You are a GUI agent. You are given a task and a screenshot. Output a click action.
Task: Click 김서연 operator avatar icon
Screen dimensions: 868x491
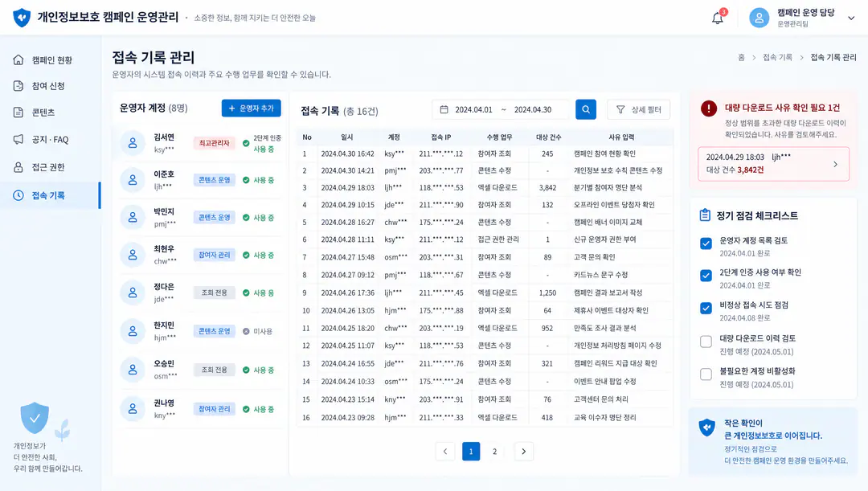[x=133, y=143]
